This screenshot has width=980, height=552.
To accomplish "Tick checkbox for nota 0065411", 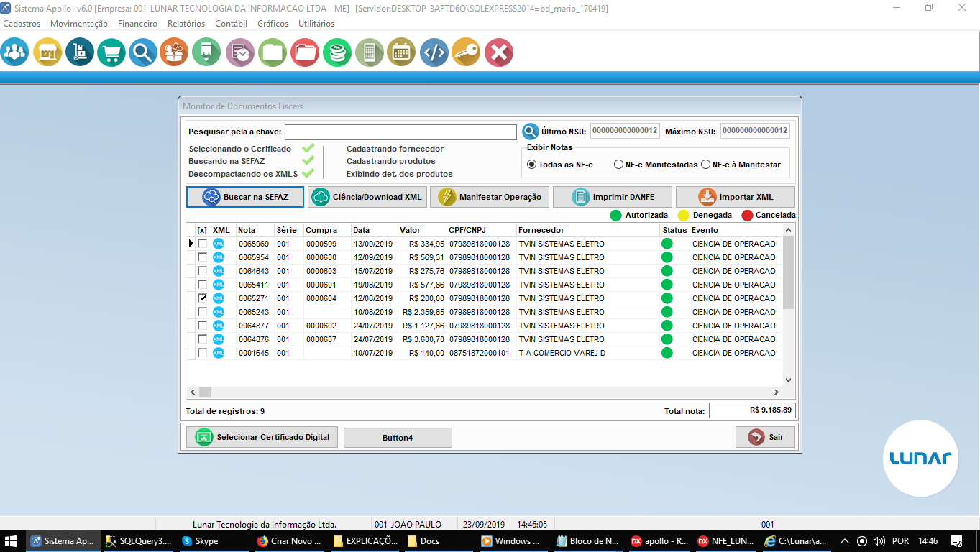I will coord(203,285).
